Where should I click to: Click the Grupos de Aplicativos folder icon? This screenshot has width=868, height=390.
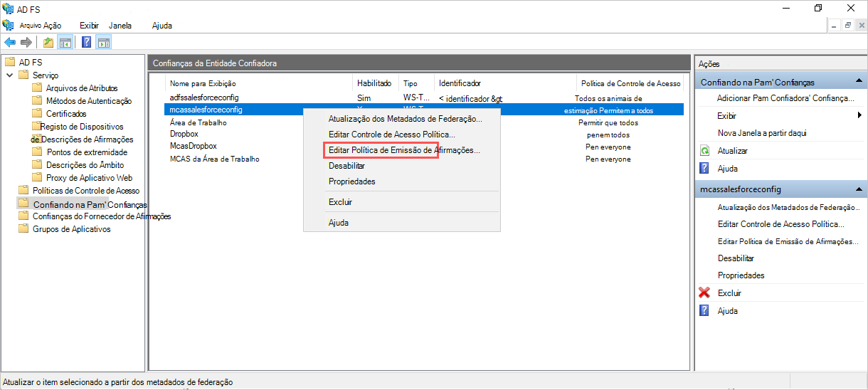[23, 228]
